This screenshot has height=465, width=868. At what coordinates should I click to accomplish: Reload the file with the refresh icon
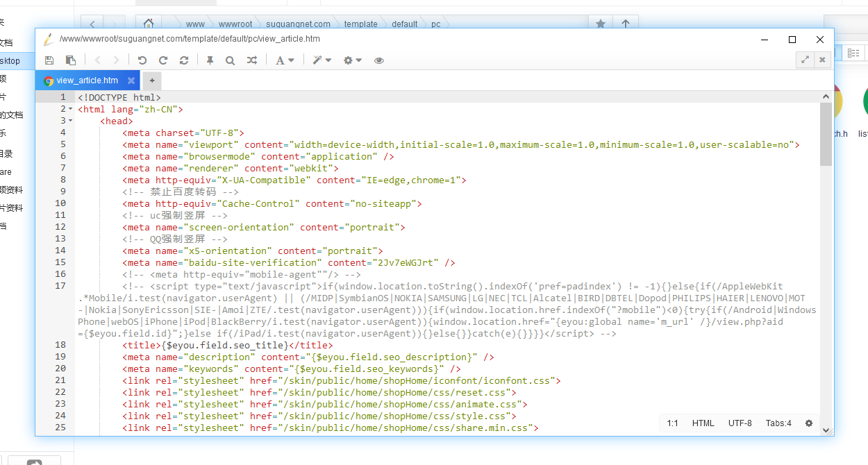[x=184, y=60]
